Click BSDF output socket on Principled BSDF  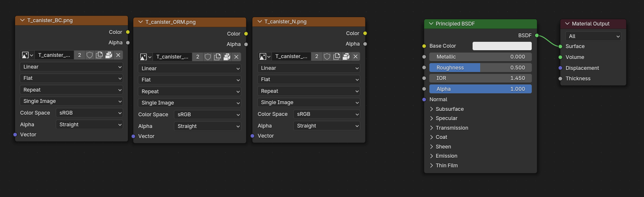pos(537,35)
